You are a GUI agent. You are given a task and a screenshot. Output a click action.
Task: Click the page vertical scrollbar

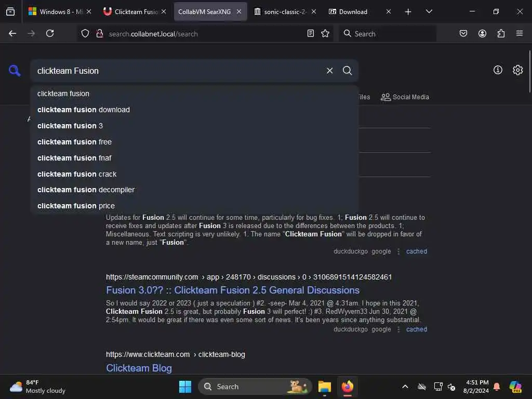click(529, 71)
